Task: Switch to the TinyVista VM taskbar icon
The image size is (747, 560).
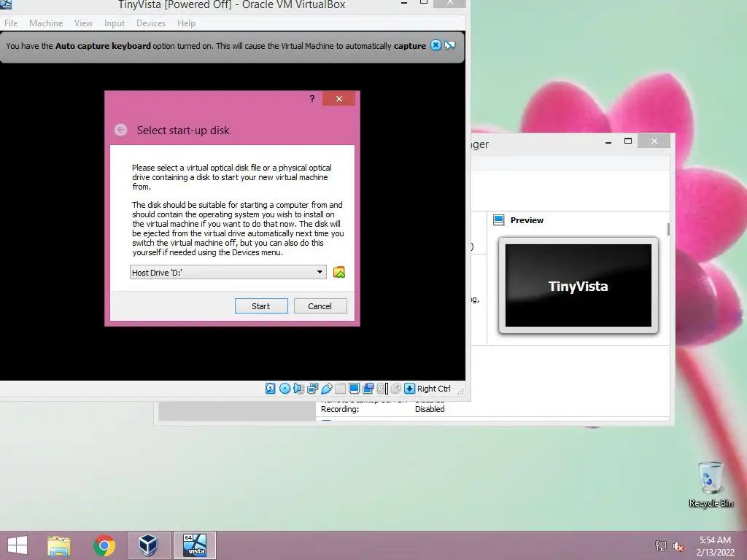Action: pyautogui.click(x=194, y=545)
